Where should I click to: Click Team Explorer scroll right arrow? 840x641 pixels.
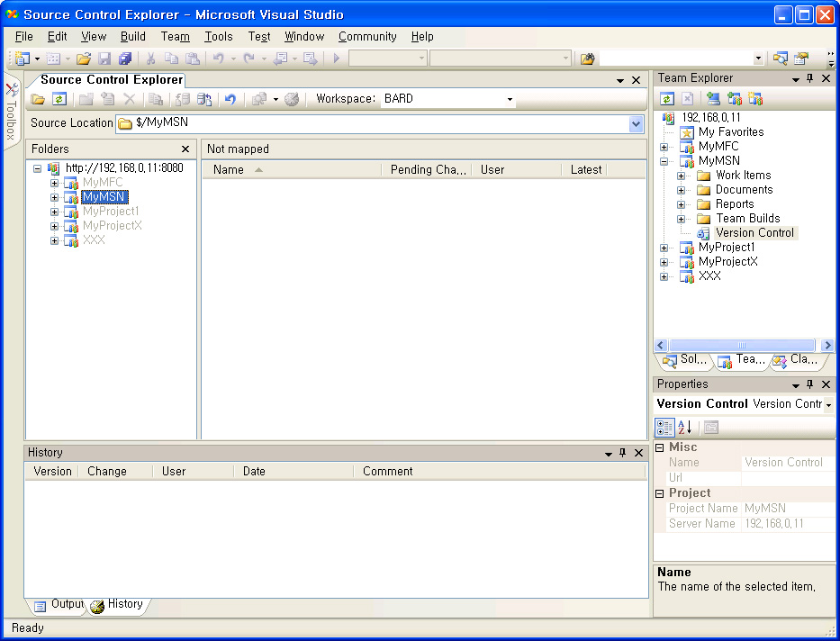coord(827,346)
